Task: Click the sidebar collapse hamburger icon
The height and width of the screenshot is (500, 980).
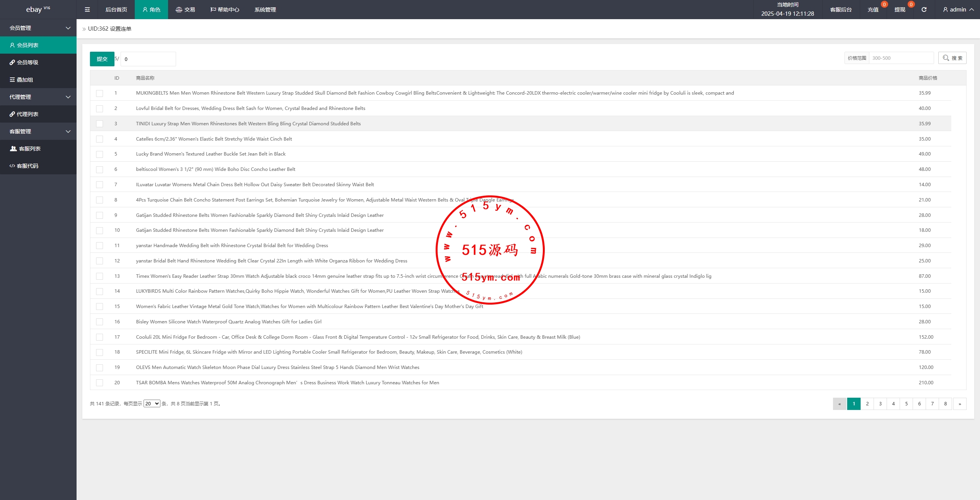Action: pos(87,10)
